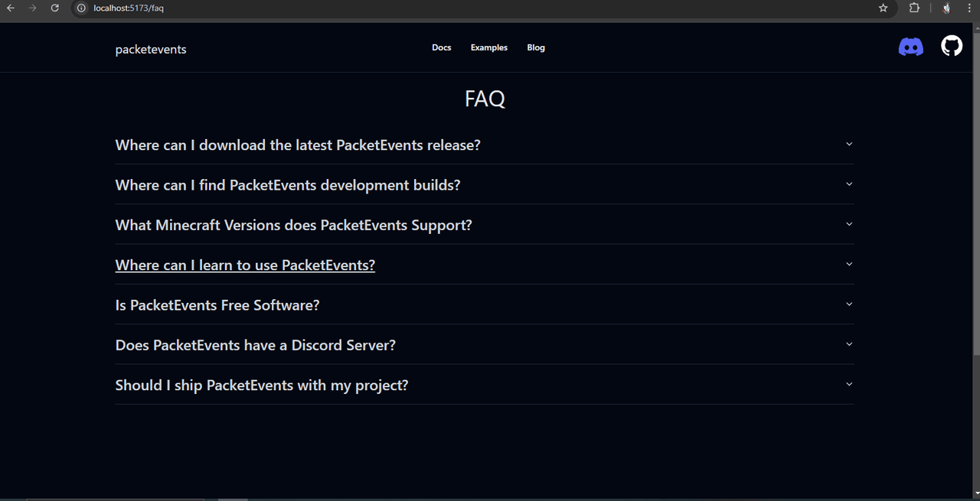
Task: Click the browser reload icon
Action: (x=54, y=8)
